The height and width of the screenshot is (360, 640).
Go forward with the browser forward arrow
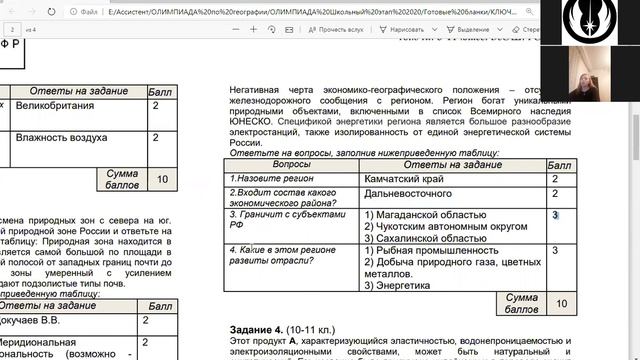pyautogui.click(x=32, y=12)
